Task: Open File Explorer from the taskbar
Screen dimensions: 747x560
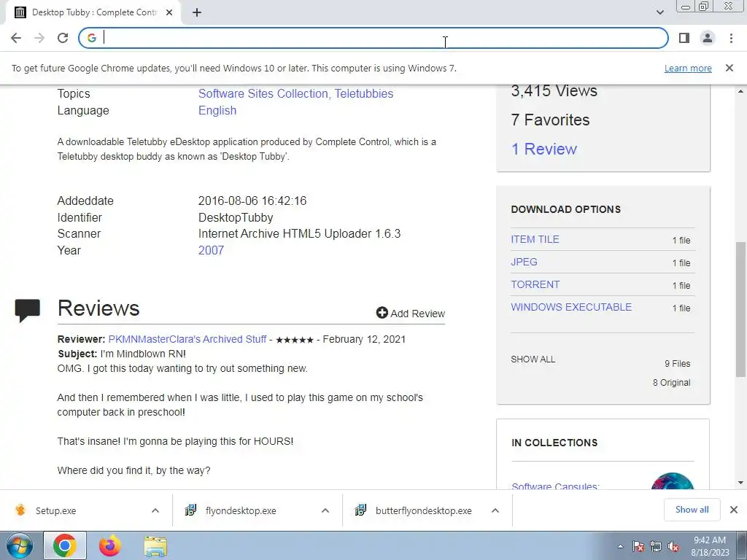Action: 155,545
